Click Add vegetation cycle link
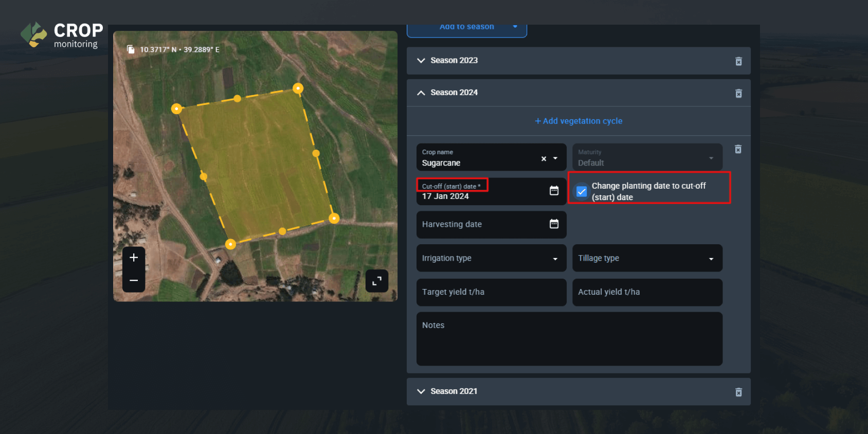 [x=578, y=121]
